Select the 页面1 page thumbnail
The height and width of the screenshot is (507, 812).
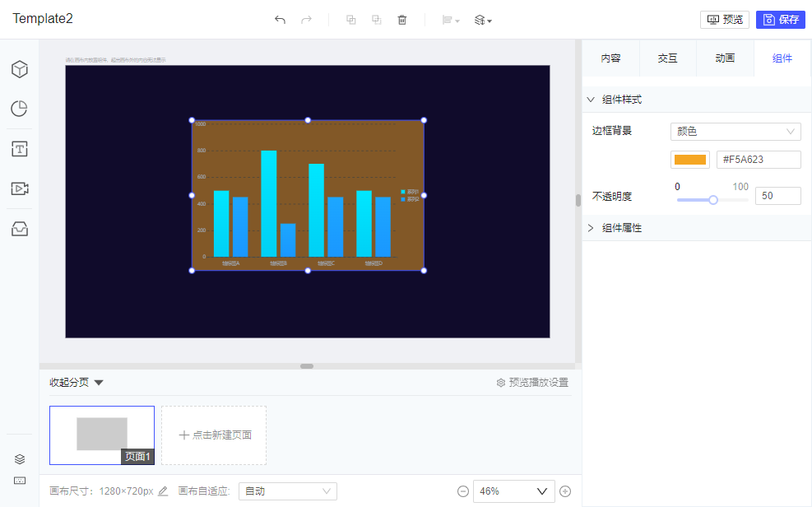pyautogui.click(x=102, y=435)
